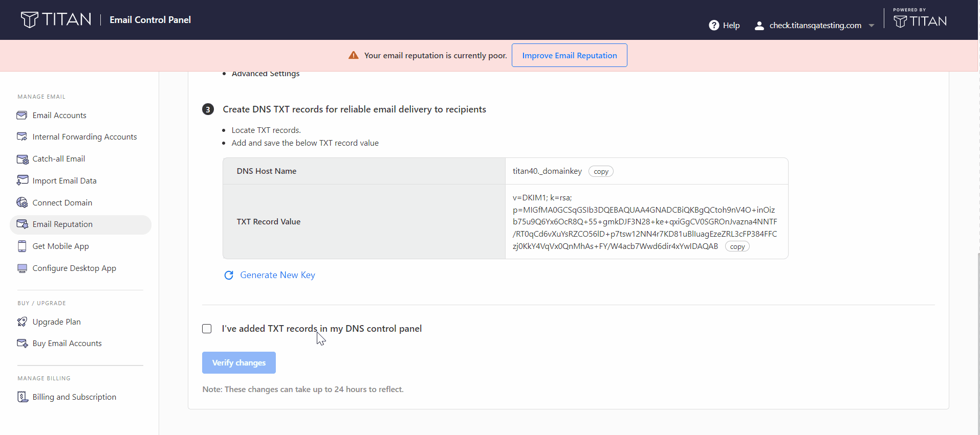Click the Catch-all Email icon
The width and height of the screenshot is (980, 435).
[22, 159]
